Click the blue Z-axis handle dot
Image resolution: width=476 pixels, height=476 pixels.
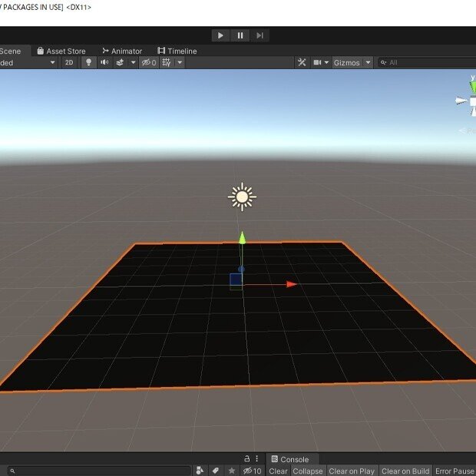click(241, 269)
